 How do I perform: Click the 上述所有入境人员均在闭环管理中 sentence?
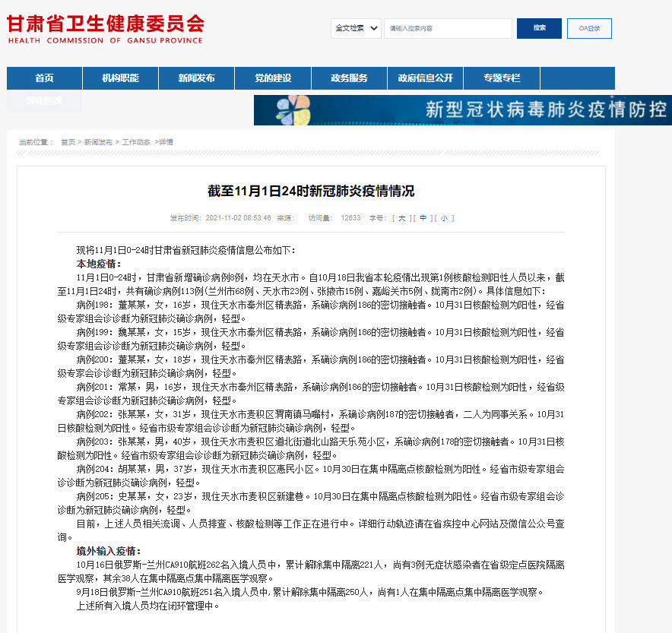148,606
